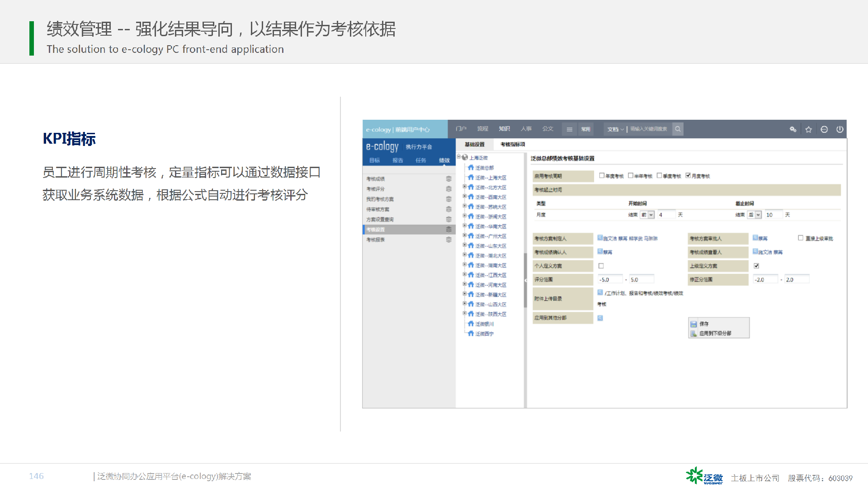Click the 应用到下级分部 document icon
868x488 pixels.
(693, 333)
